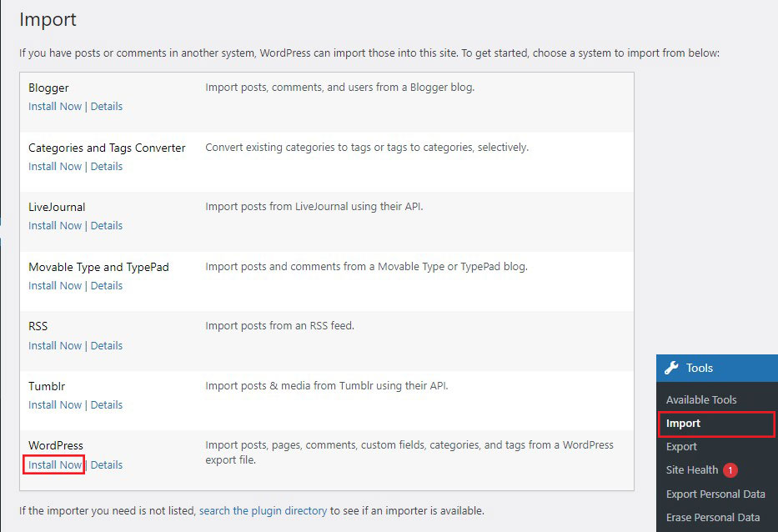Install the Blogger importer
The height and width of the screenshot is (532, 778).
[55, 107]
